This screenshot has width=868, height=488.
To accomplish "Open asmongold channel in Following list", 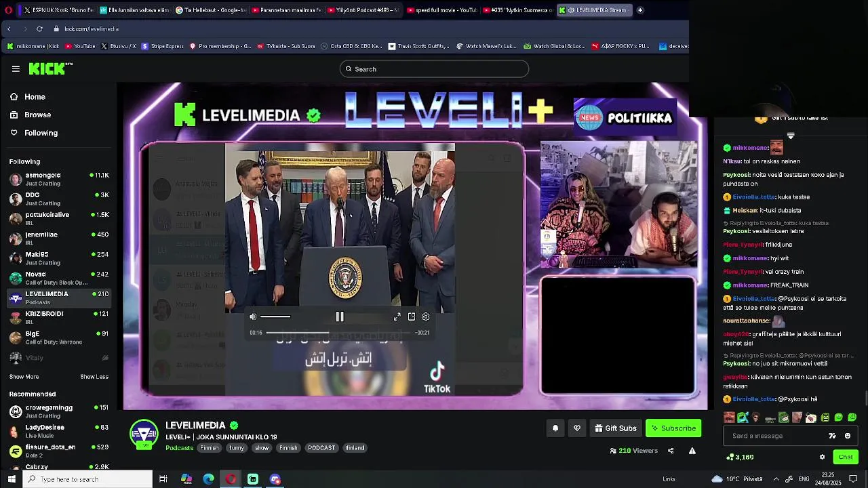I will tap(59, 179).
